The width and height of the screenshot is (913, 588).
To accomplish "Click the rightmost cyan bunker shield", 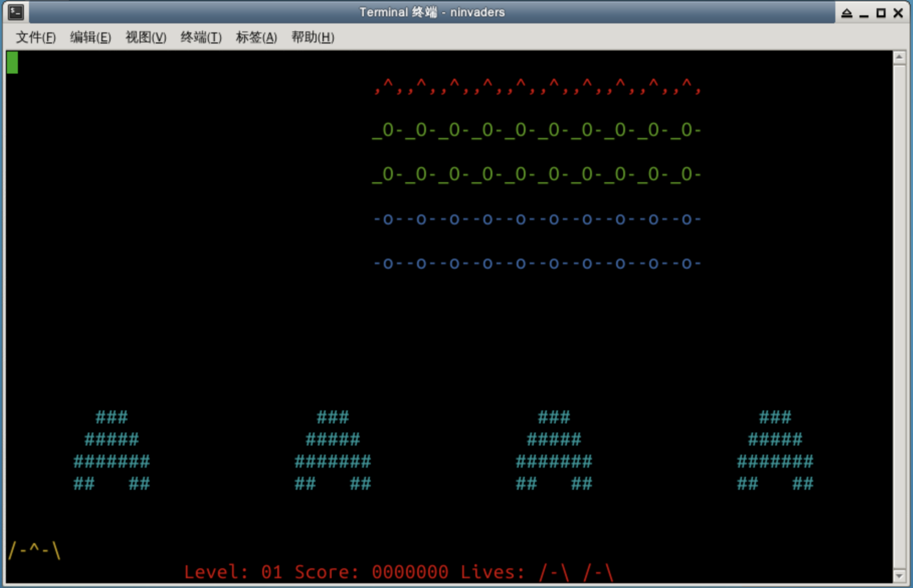I will (x=775, y=451).
